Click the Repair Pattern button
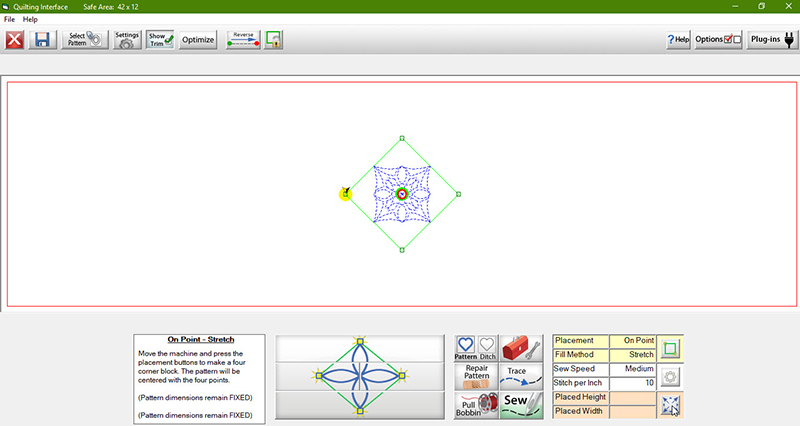800x426 pixels. coord(476,376)
